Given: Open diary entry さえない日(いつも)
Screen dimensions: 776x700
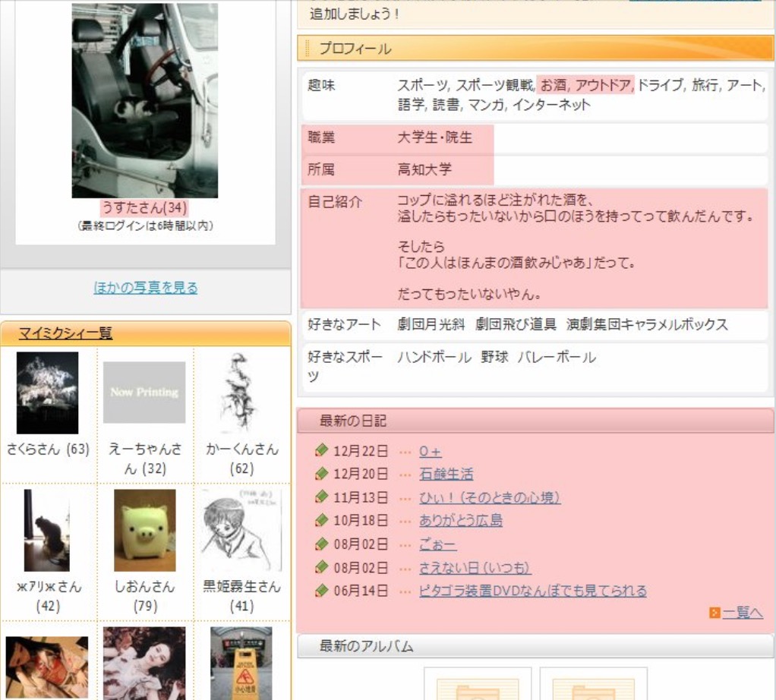Looking at the screenshot, I should coord(475,567).
